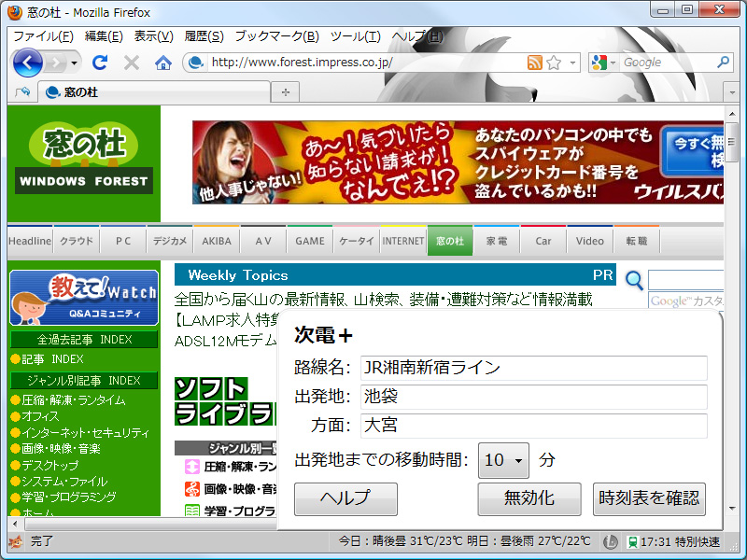747x560 pixels.
Task: Open the ファイル(F) menu
Action: pos(43,36)
